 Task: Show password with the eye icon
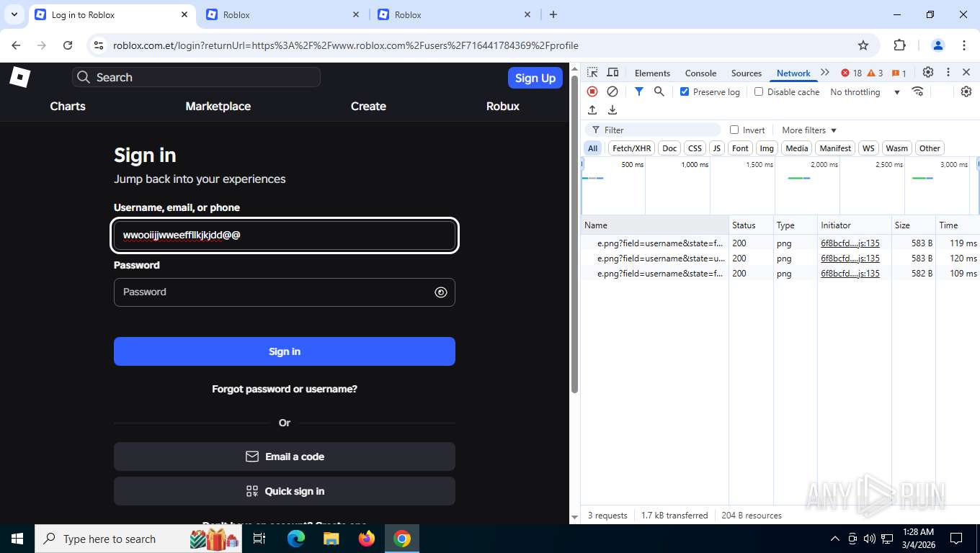click(441, 292)
